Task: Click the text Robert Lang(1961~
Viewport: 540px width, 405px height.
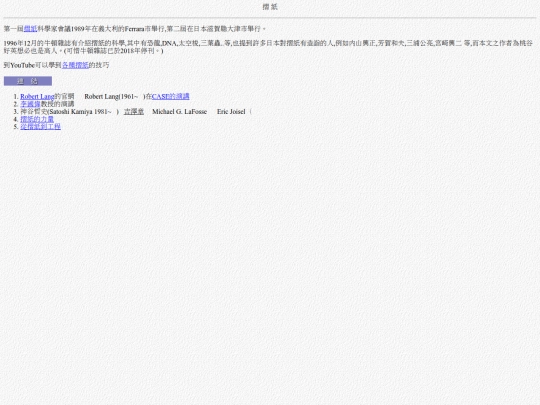Action: pyautogui.click(x=111, y=96)
